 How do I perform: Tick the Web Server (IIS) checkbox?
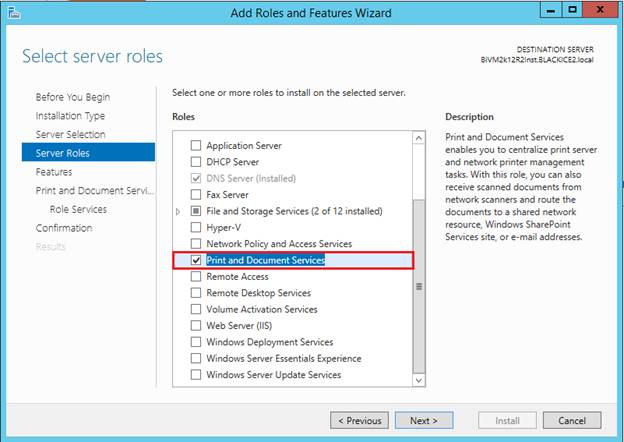(x=196, y=325)
